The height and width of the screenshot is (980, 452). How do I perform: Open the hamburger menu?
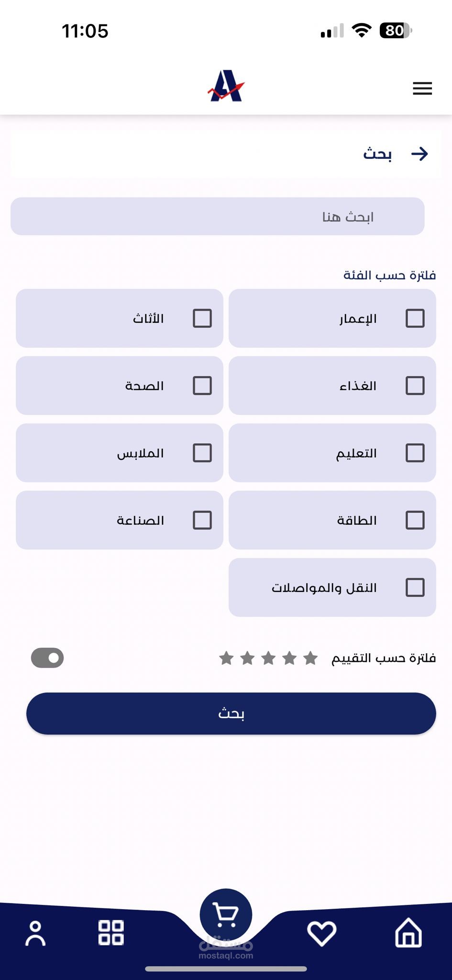click(422, 88)
